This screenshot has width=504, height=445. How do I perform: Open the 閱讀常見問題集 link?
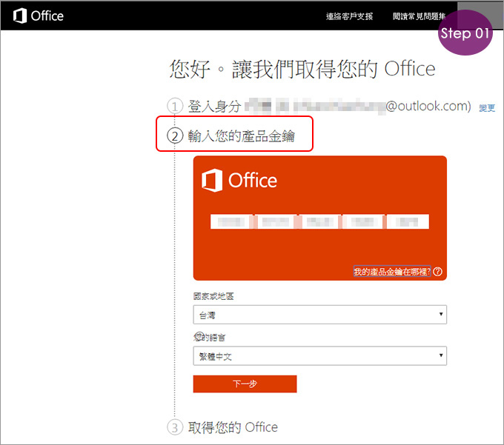coord(419,16)
